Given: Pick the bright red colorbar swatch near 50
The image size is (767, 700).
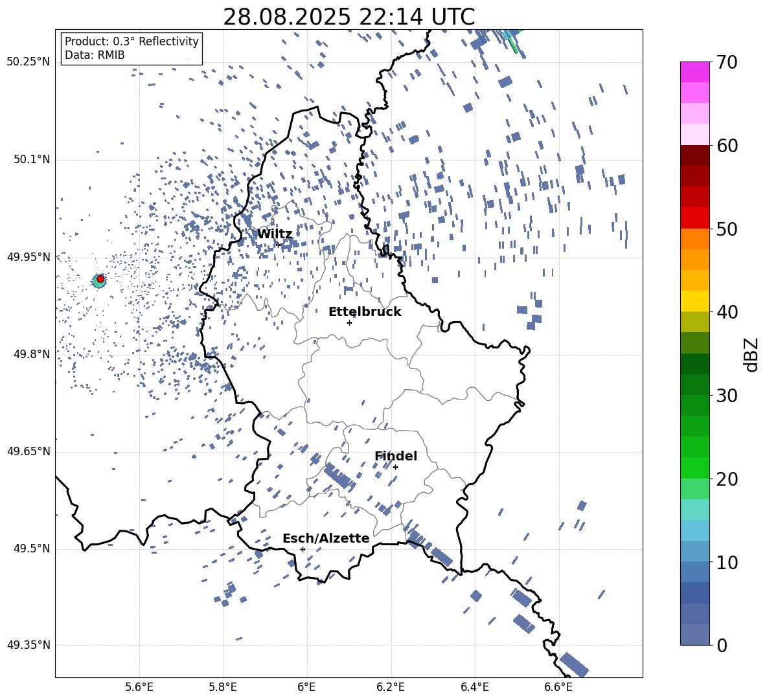Looking at the screenshot, I should [694, 218].
